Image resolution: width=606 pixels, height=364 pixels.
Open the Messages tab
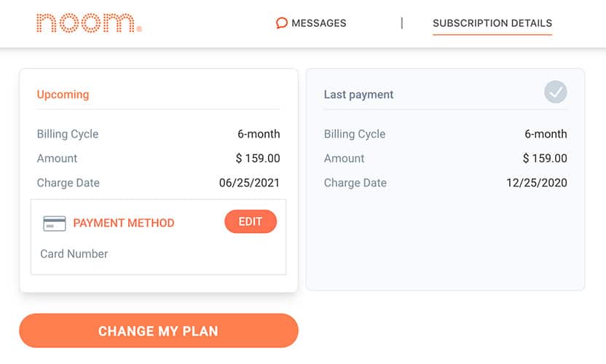click(311, 23)
